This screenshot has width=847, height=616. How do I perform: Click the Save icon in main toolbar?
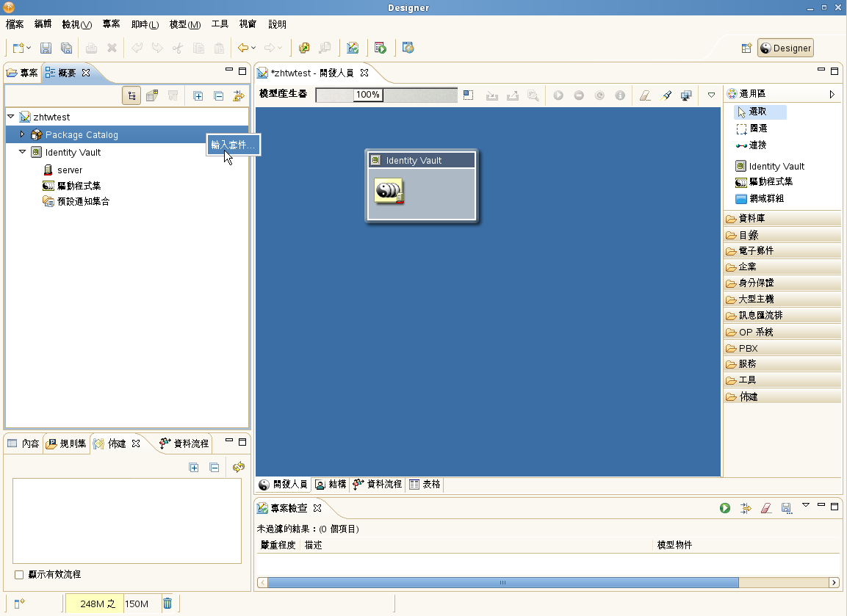46,48
